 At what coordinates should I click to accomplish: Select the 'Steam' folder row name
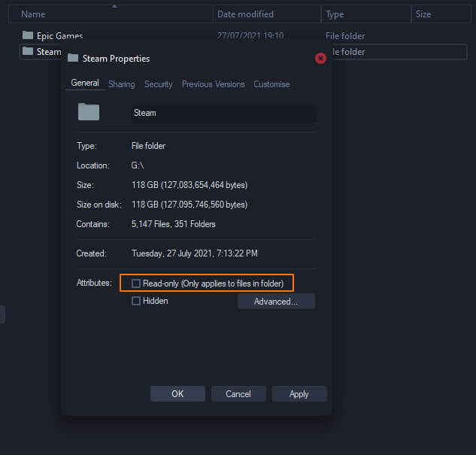click(49, 52)
